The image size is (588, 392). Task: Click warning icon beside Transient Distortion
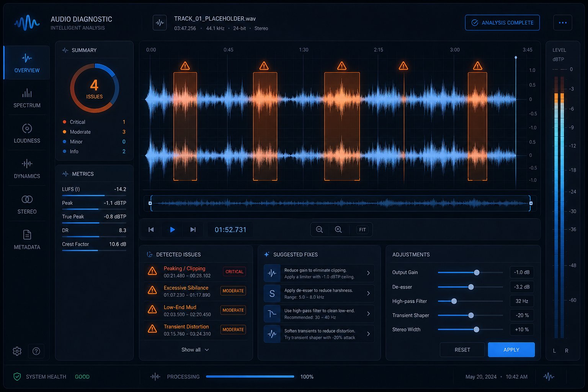152,328
